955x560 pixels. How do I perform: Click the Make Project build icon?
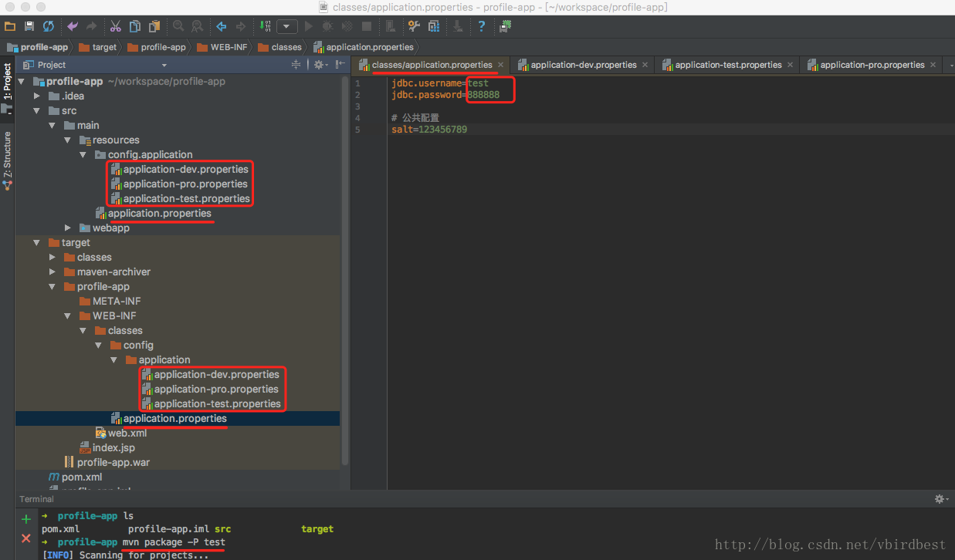[x=265, y=26]
